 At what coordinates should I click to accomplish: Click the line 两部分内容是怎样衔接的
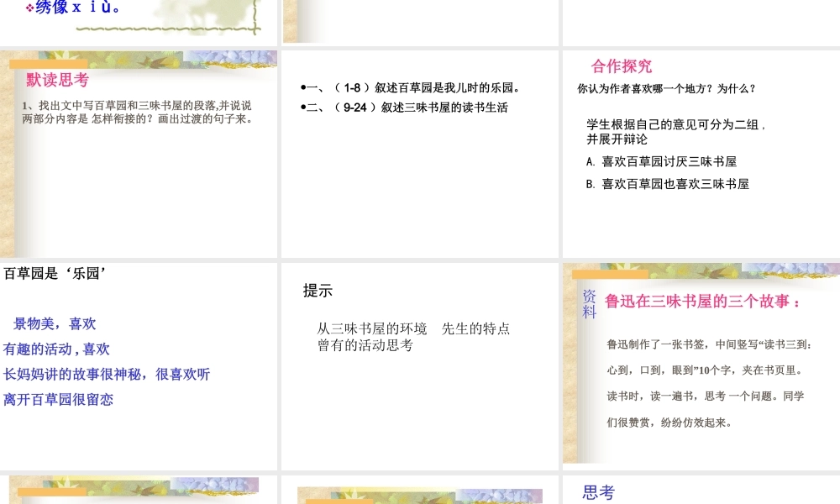pos(137,118)
